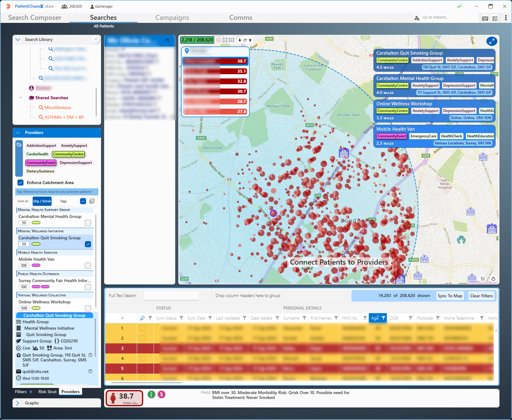Click add button in Search Library header
This screenshot has width=512, height=420.
tap(96, 39)
